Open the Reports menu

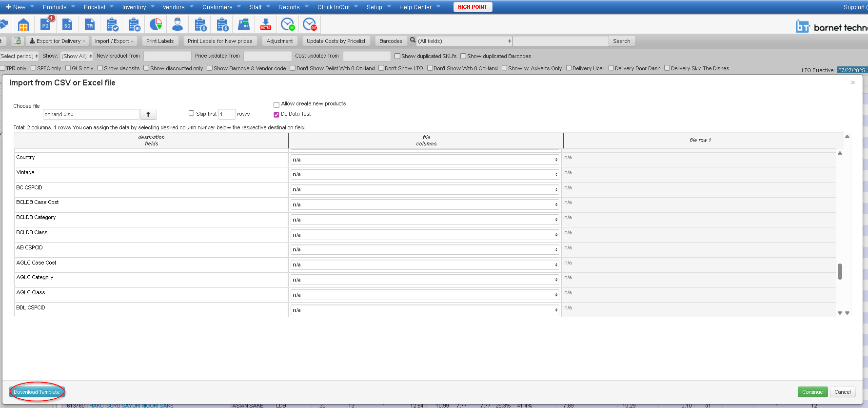[293, 7]
